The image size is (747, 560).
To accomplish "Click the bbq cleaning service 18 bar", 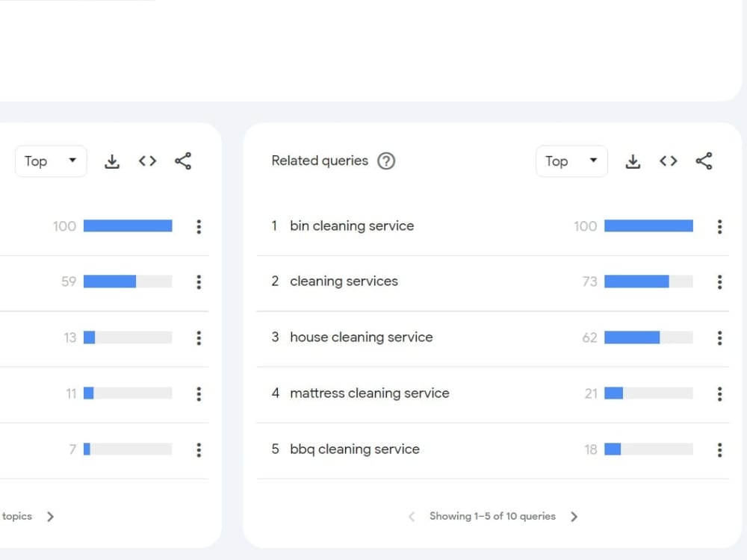I will pos(648,449).
